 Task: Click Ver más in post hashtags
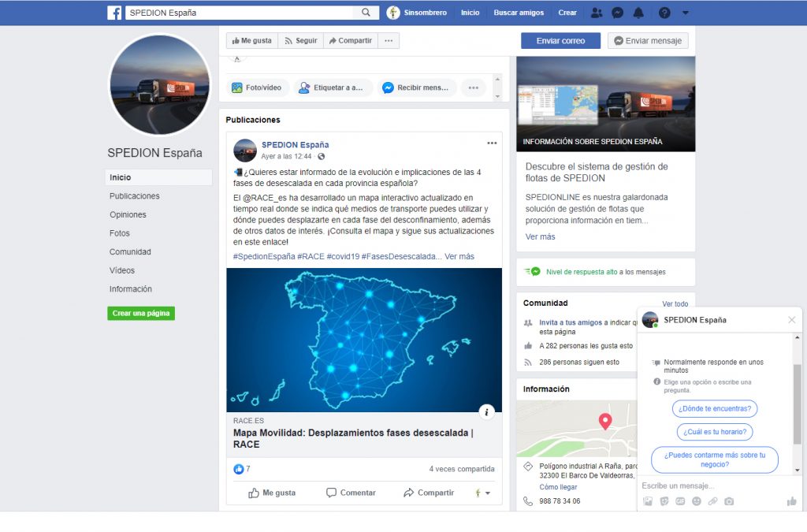pyautogui.click(x=459, y=256)
